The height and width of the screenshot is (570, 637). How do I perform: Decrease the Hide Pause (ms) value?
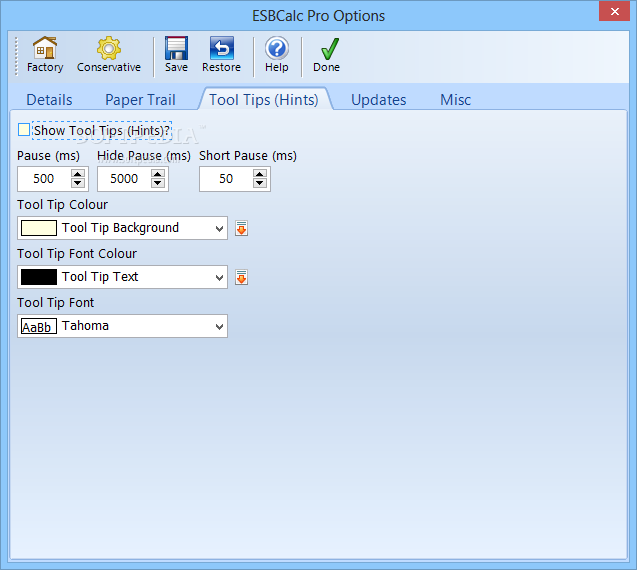158,183
